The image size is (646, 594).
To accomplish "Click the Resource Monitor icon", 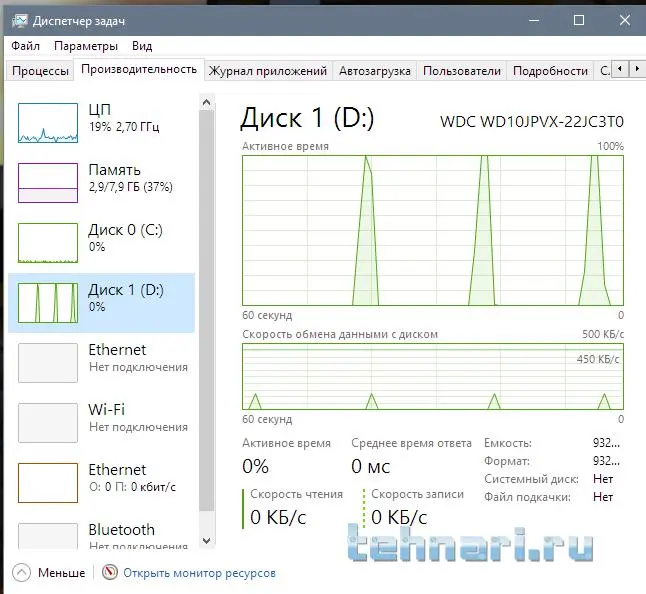I will point(110,573).
